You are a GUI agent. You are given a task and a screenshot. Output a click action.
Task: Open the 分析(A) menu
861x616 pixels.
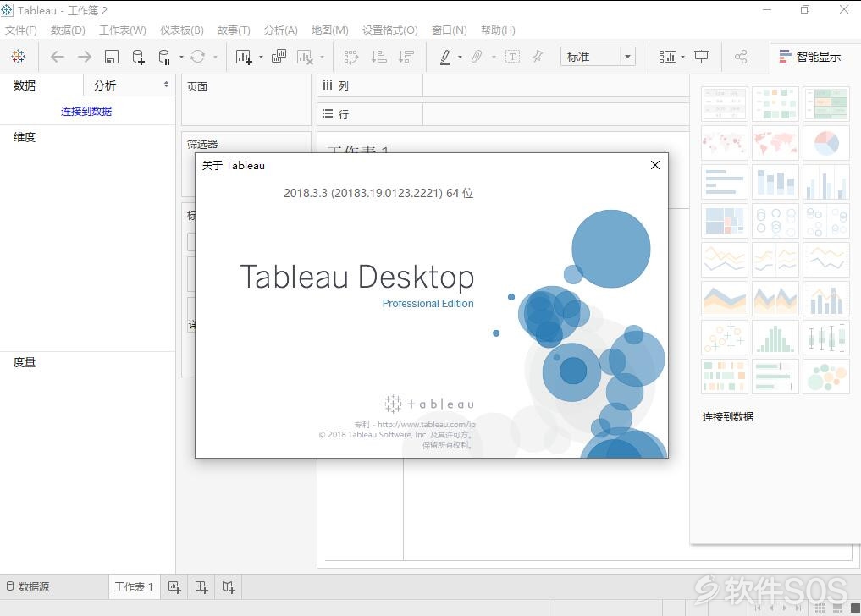(280, 30)
